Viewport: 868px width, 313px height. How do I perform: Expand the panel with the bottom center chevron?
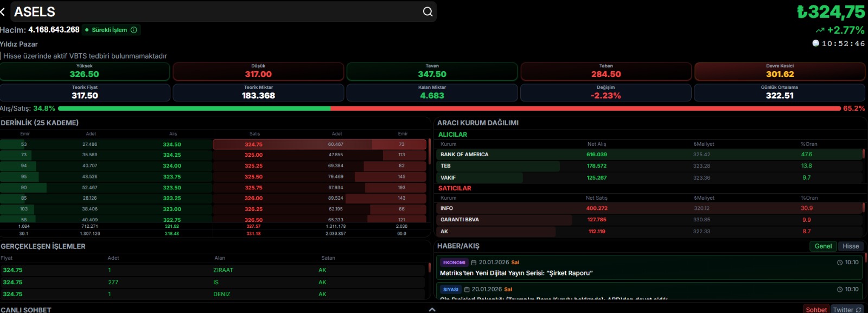(432, 310)
